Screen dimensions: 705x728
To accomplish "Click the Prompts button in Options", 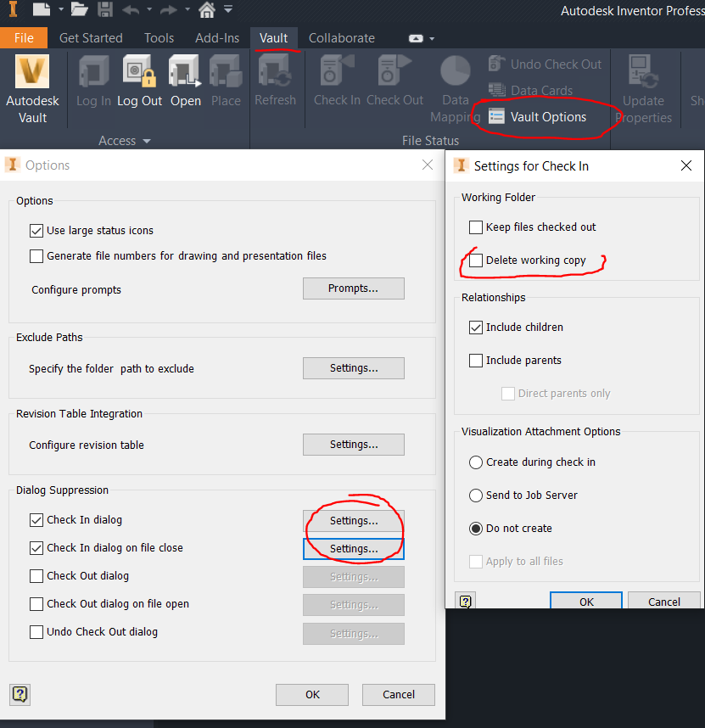I will (x=353, y=288).
